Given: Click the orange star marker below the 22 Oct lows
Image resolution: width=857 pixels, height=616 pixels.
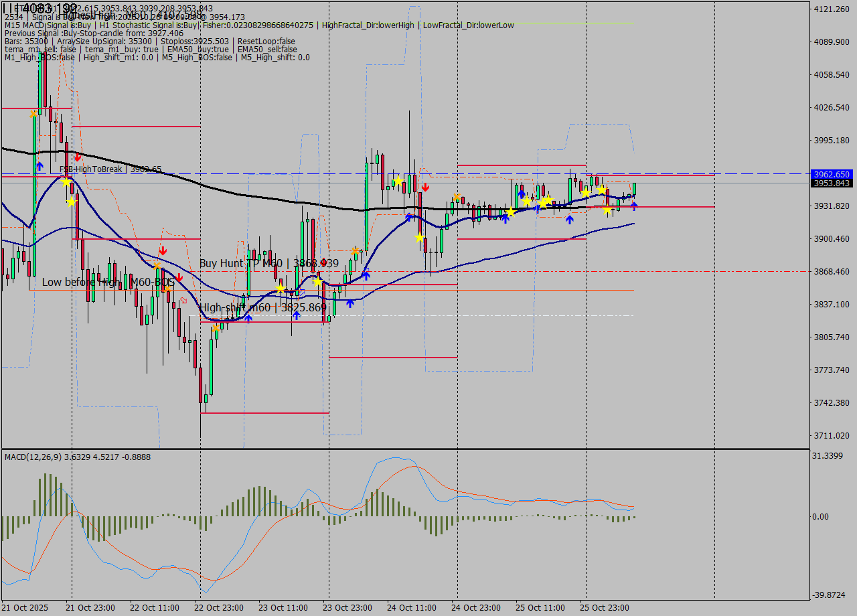Looking at the screenshot, I should click(x=218, y=328).
